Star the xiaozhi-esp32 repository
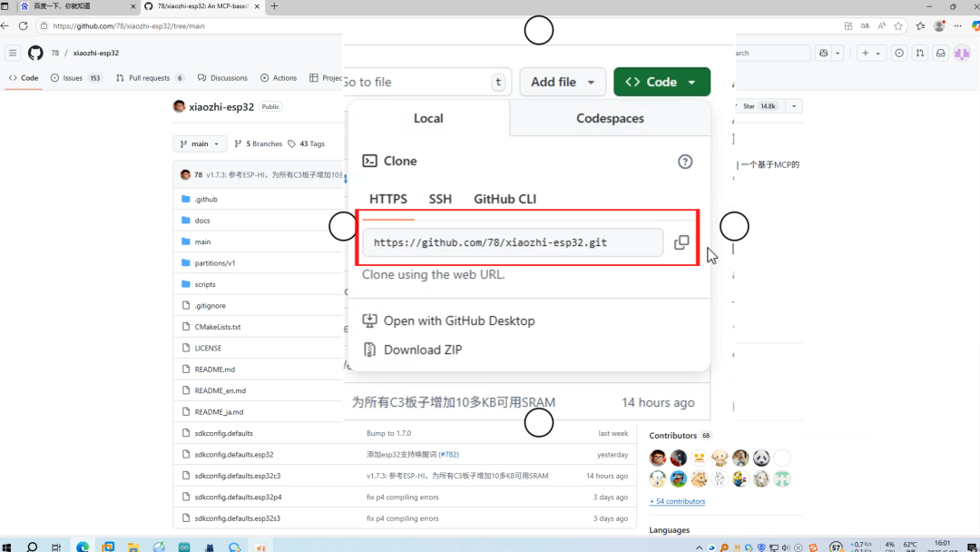The image size is (980, 552). pos(758,106)
